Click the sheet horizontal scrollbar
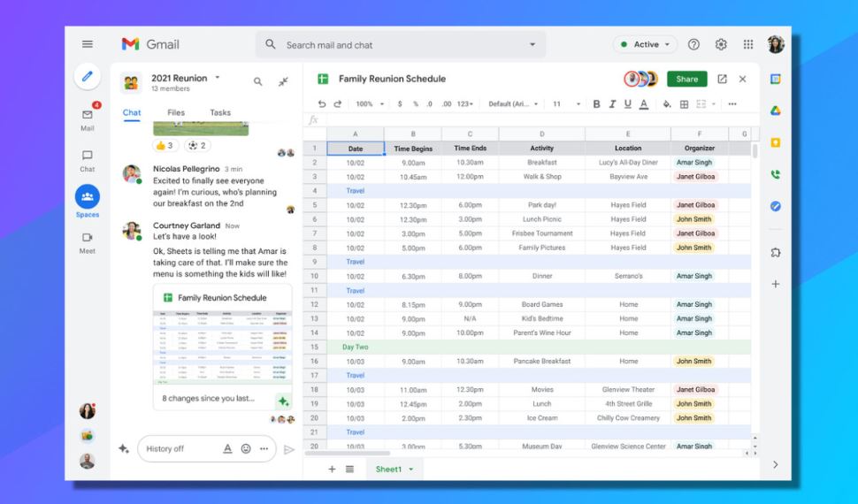Image resolution: width=858 pixels, height=504 pixels. tap(347, 453)
